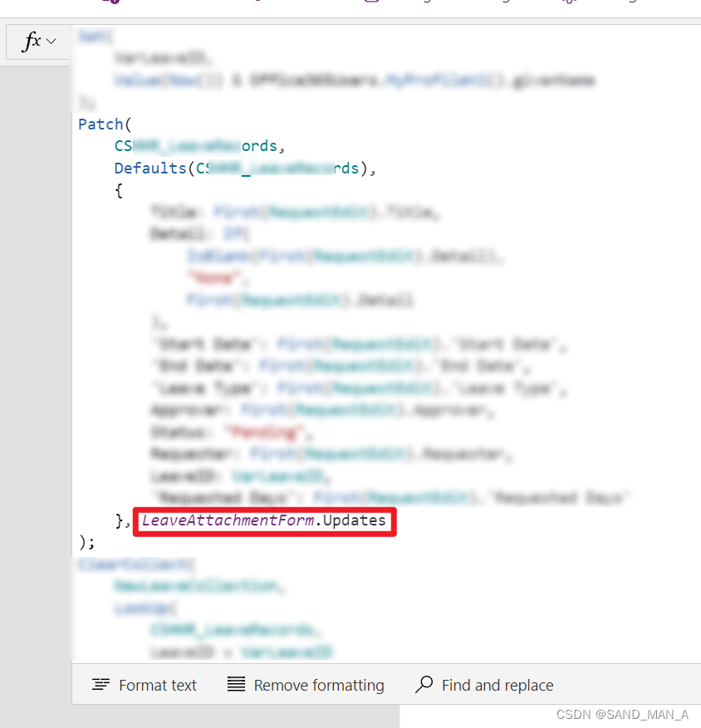Click the Title field assignment line

[166, 212]
